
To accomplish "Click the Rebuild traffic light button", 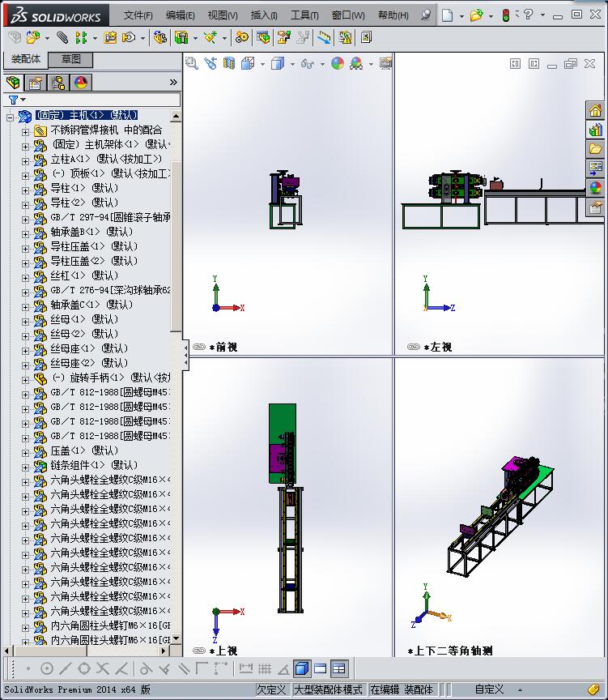I will [x=506, y=15].
